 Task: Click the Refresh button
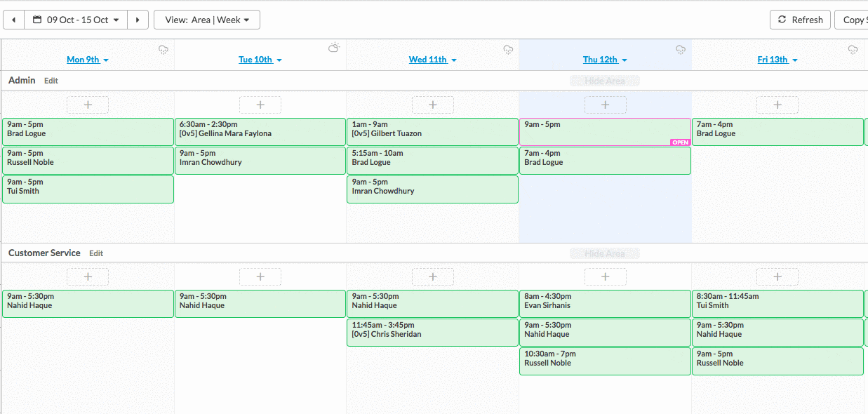[800, 20]
